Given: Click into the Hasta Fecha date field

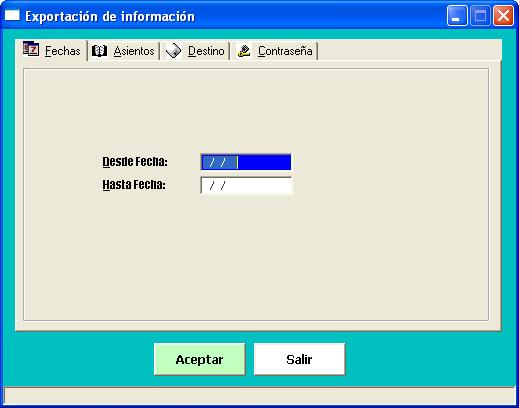Looking at the screenshot, I should 246,185.
